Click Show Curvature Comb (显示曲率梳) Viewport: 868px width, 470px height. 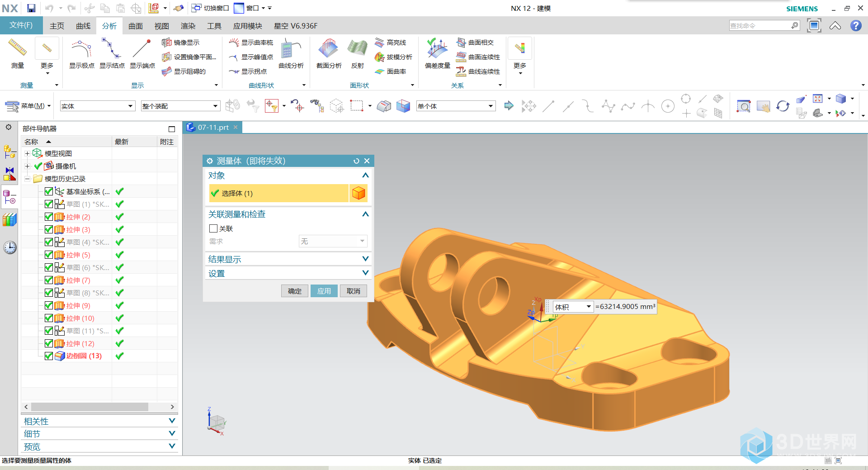tap(251, 43)
